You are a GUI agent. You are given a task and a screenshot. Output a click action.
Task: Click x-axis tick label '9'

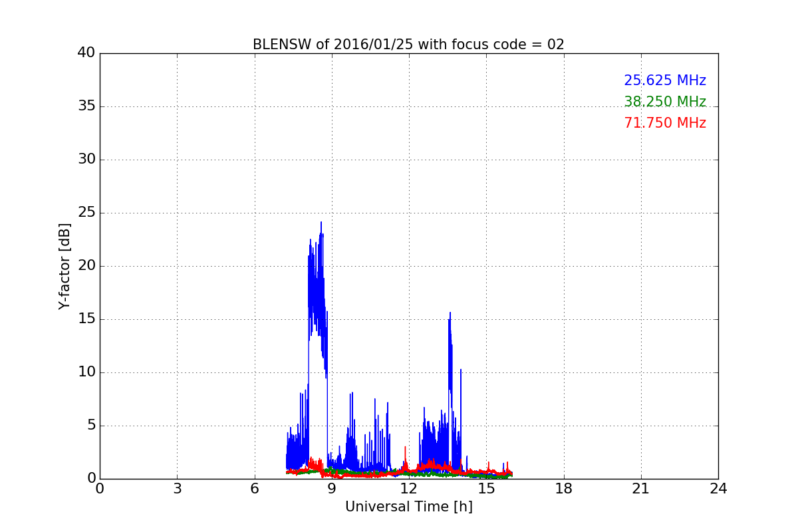click(x=332, y=489)
